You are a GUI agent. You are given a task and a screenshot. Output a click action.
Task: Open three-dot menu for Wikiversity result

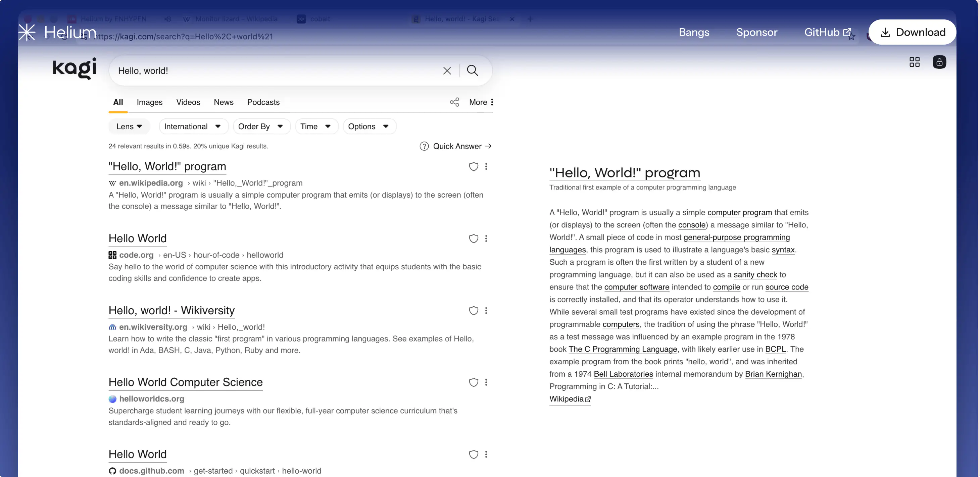pyautogui.click(x=486, y=310)
